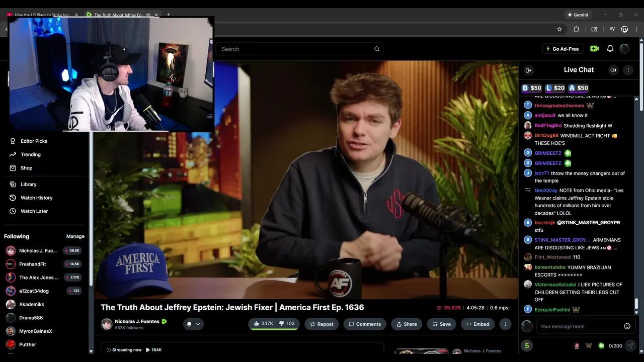Open The Alex Jones followed channel

click(x=44, y=278)
